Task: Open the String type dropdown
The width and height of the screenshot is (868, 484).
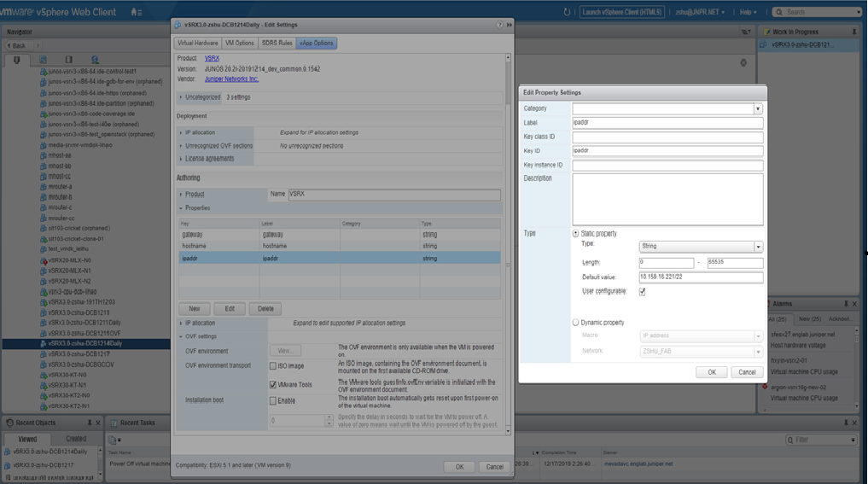Action: [758, 247]
